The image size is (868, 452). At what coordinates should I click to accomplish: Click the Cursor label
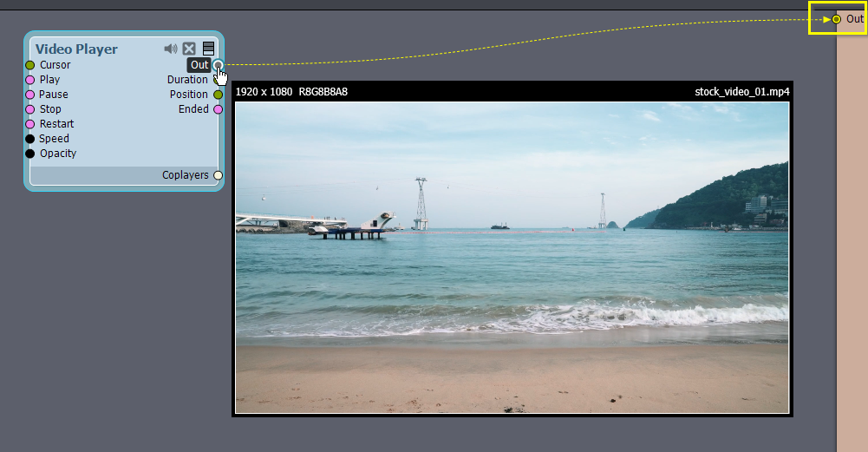pyautogui.click(x=55, y=65)
